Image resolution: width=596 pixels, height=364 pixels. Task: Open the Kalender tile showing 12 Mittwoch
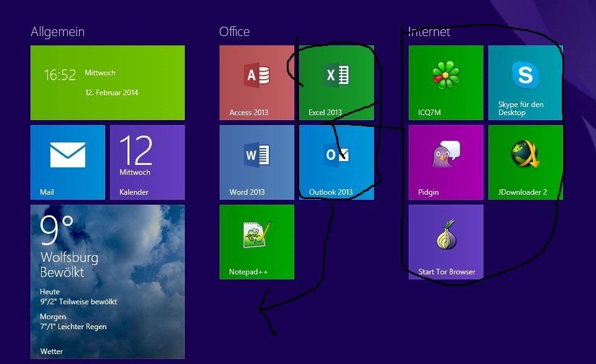[147, 162]
